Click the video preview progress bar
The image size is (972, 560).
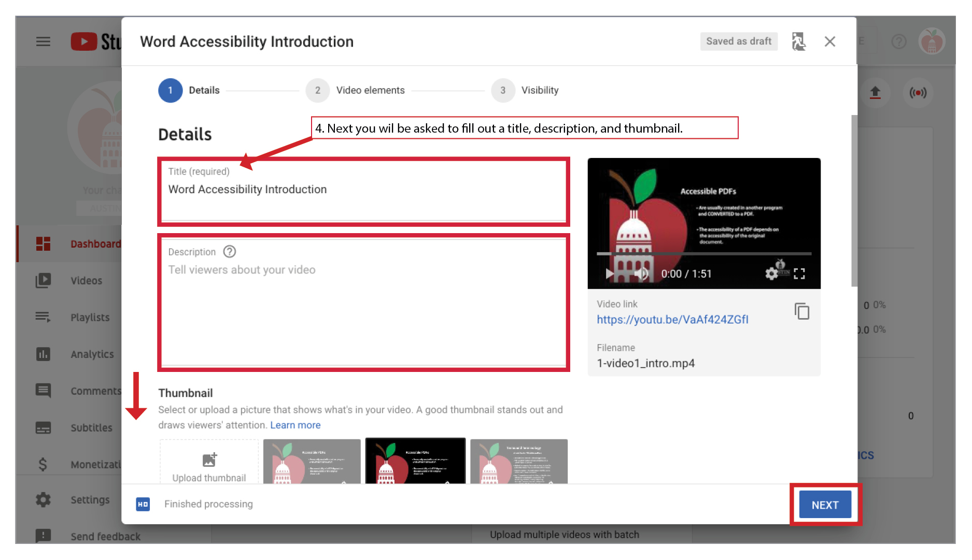click(703, 254)
